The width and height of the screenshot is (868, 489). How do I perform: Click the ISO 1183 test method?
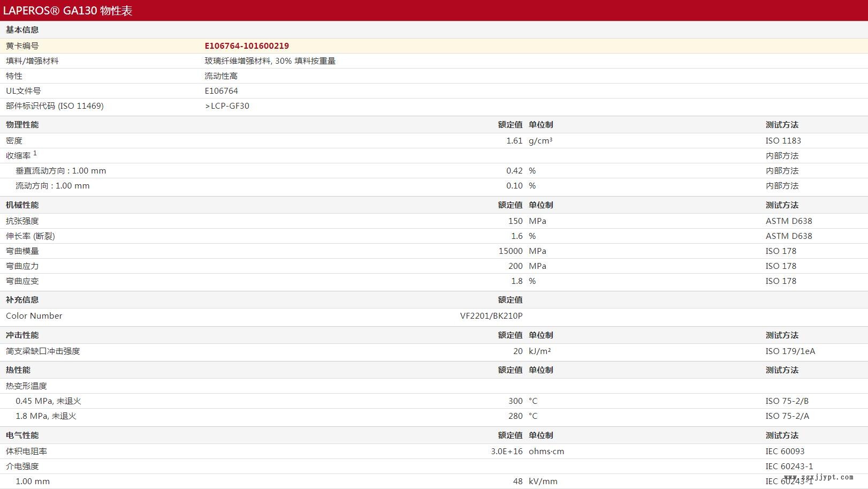[x=783, y=141]
